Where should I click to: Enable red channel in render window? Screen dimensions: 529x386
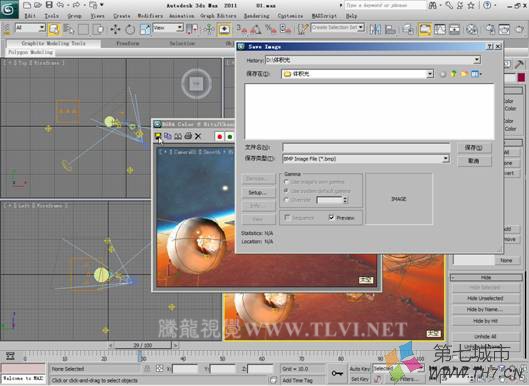[219, 136]
